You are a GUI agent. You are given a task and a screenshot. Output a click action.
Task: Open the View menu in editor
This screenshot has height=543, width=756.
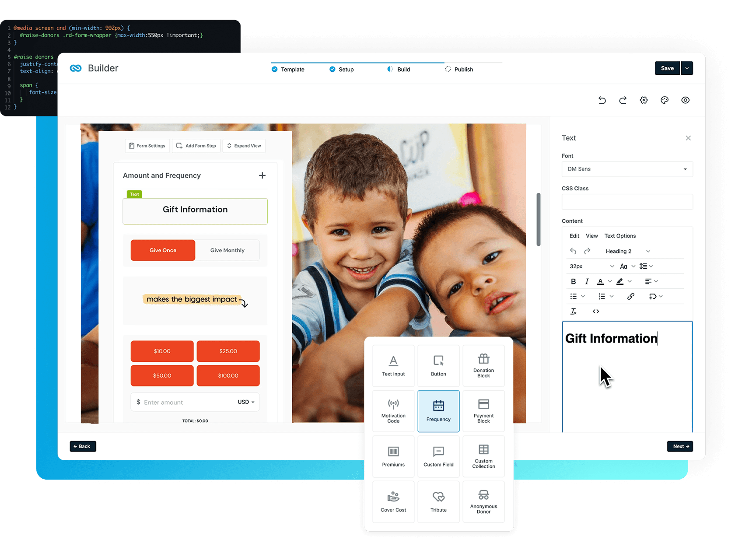pos(591,236)
